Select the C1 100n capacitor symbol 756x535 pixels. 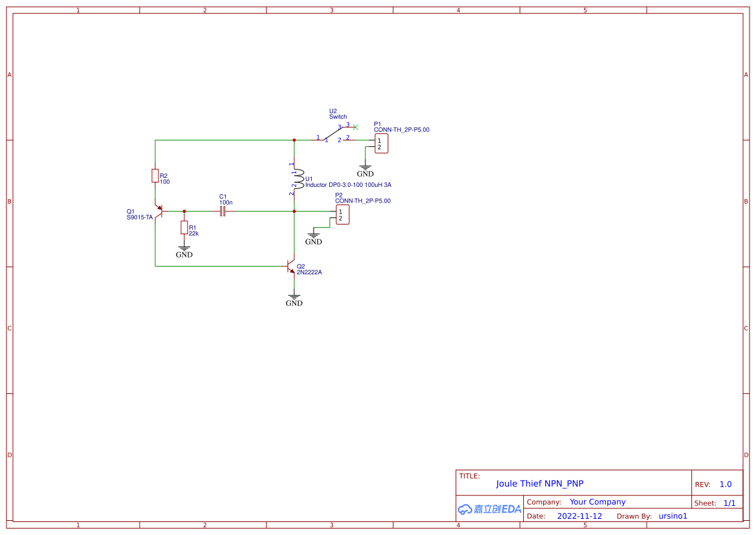(222, 212)
